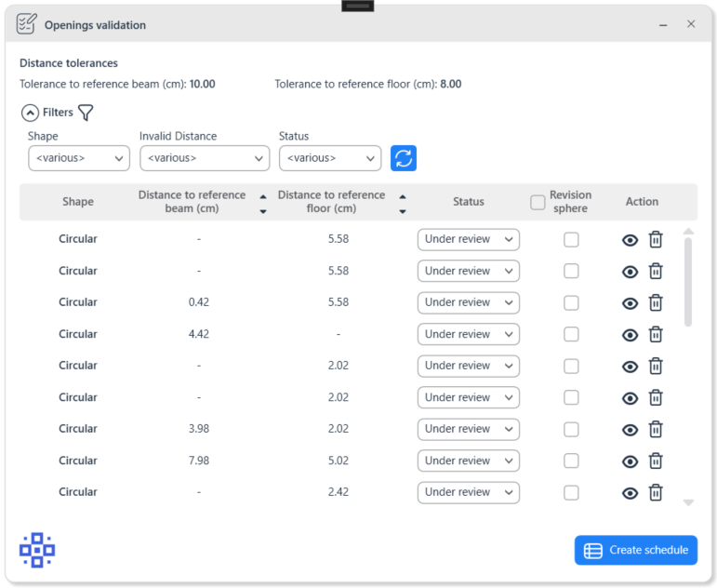Open Status dropdown in the first row
Image resolution: width=717 pixels, height=588 pixels.
tap(468, 239)
